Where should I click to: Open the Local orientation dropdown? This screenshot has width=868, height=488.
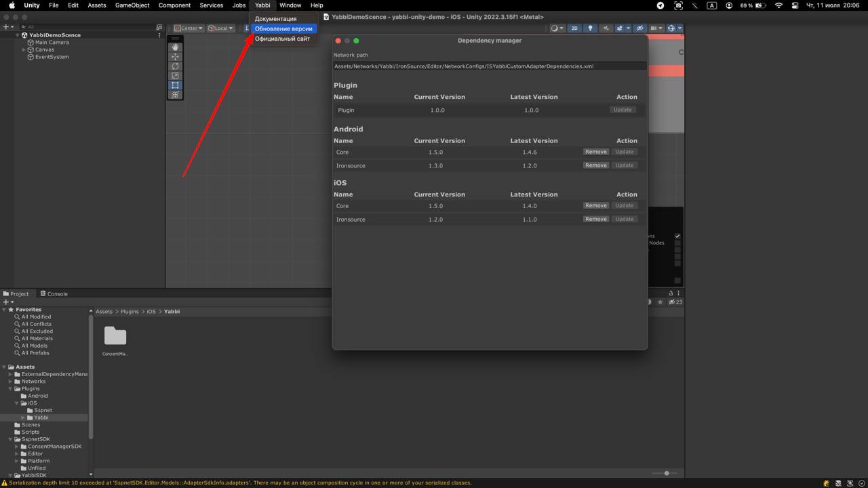(x=220, y=28)
